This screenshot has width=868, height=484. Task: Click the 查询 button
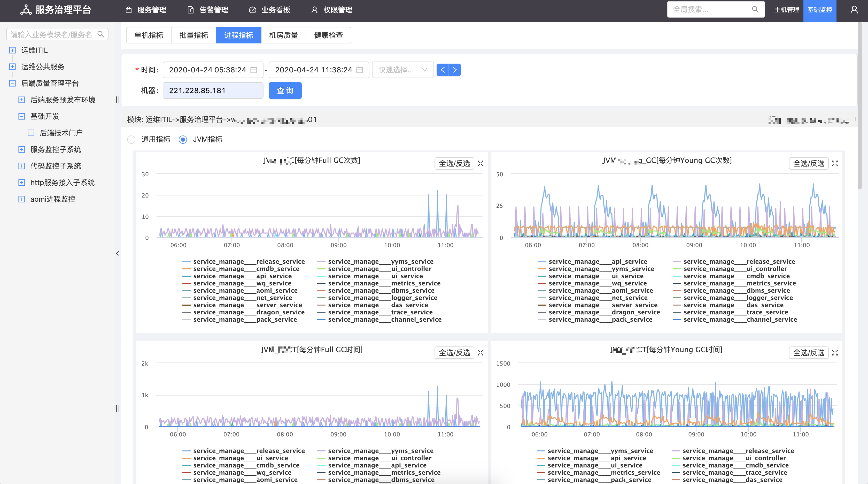tap(285, 90)
